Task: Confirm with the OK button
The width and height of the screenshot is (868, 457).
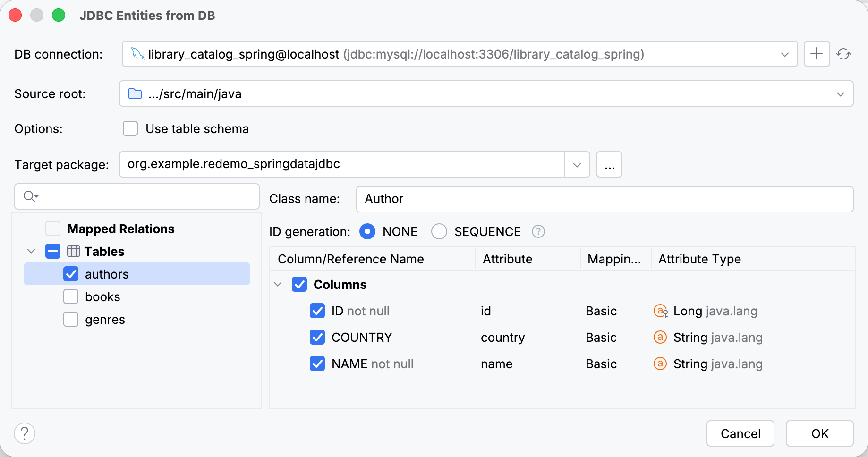Action: (820, 433)
